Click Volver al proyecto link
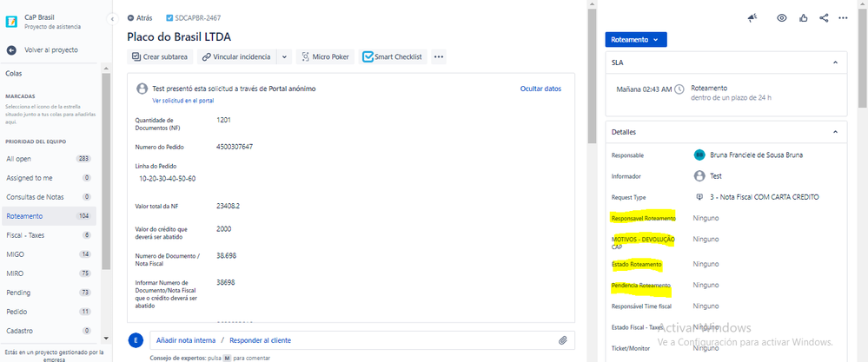The height and width of the screenshot is (362, 868). click(x=51, y=49)
